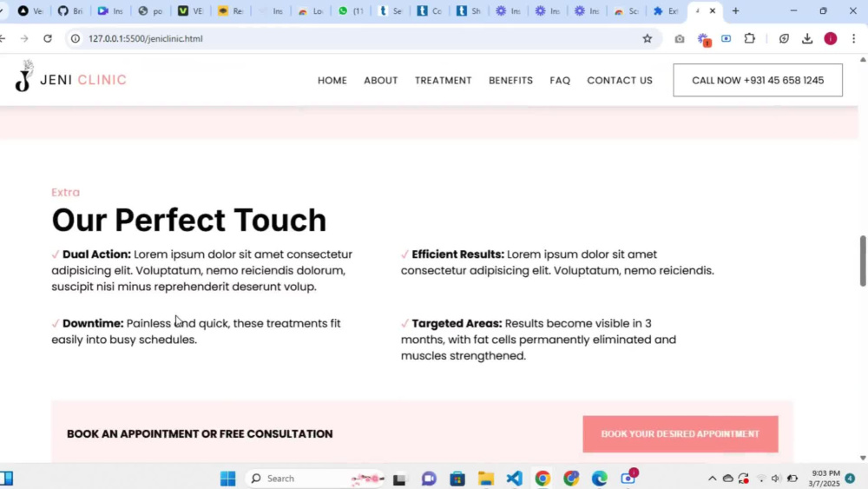Open the second Chrome profile taskbar icon
868x489 pixels.
pos(571,479)
